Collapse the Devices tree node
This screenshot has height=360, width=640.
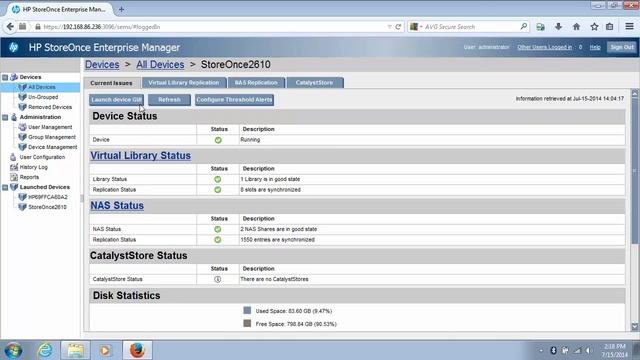coord(5,77)
